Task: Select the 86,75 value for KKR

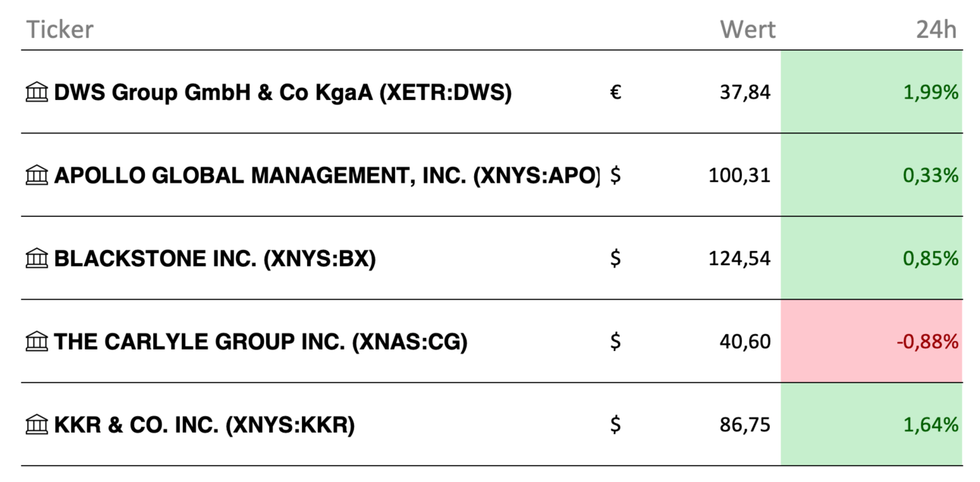Action: (x=745, y=425)
